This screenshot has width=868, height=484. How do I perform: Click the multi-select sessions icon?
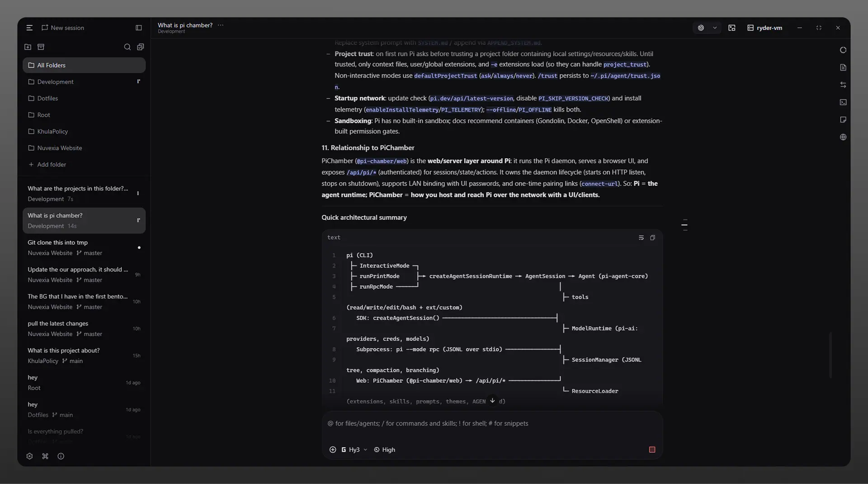pos(141,47)
